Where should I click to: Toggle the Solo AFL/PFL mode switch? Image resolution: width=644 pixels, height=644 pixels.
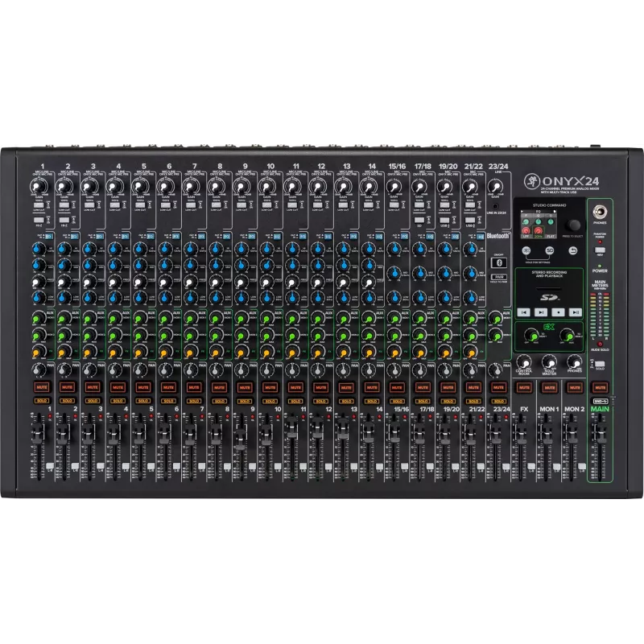click(x=600, y=364)
